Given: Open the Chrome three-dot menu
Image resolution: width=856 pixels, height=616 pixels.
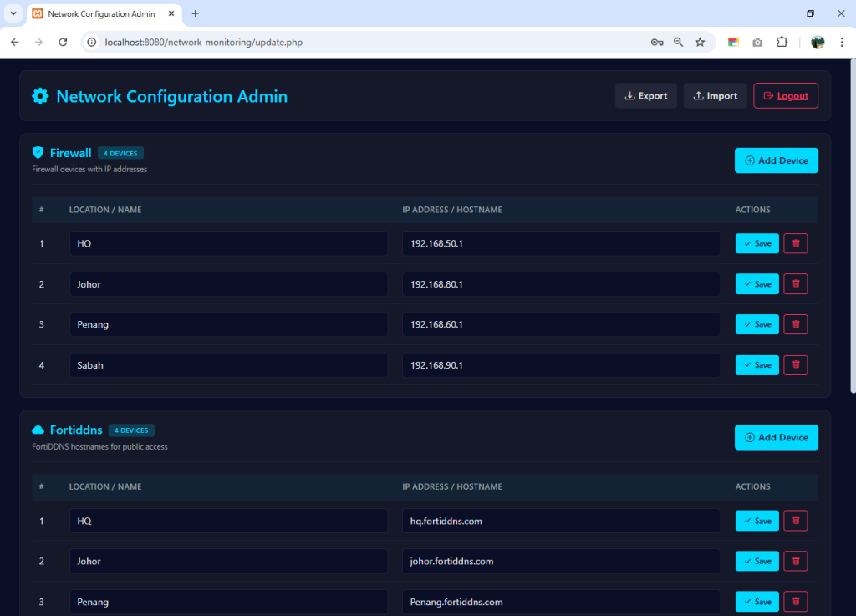Looking at the screenshot, I should coord(840,42).
